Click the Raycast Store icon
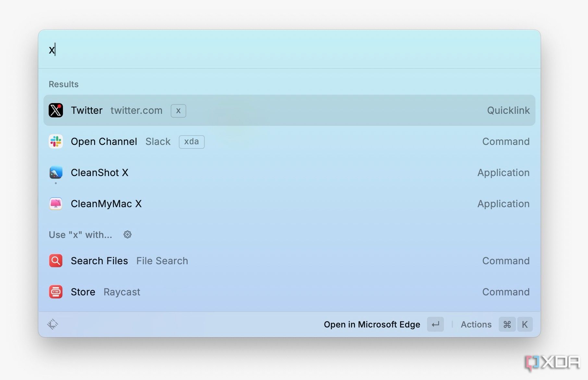The image size is (588, 380). (x=56, y=292)
